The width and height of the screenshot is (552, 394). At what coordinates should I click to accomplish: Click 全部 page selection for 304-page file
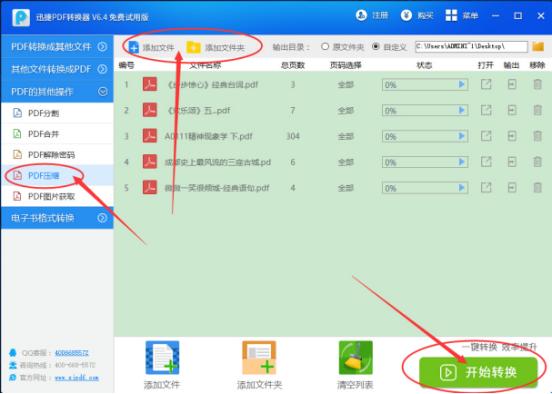[345, 136]
